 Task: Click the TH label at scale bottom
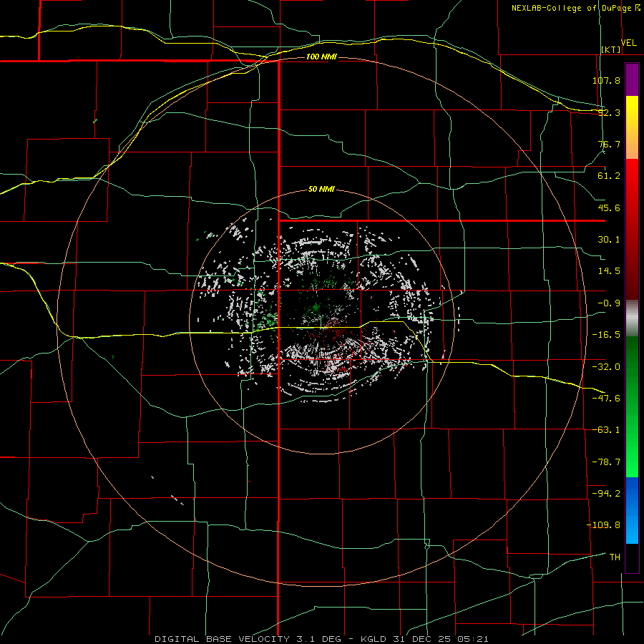tap(615, 557)
